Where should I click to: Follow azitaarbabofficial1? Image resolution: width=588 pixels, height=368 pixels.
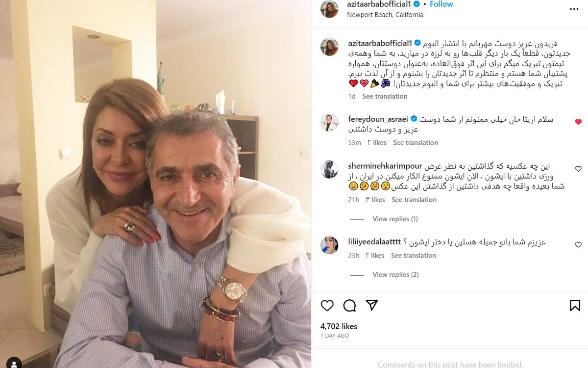coord(441,4)
